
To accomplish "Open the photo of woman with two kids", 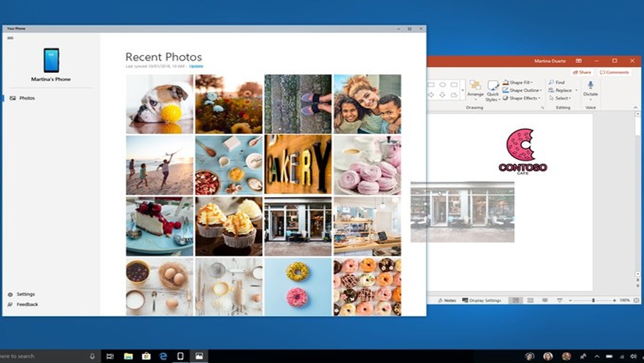I will pos(367,104).
